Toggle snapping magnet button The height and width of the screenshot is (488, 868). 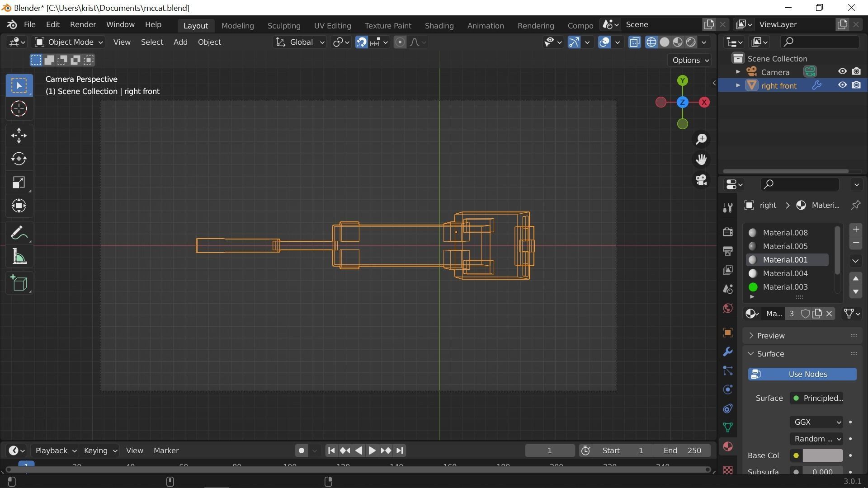(x=361, y=42)
